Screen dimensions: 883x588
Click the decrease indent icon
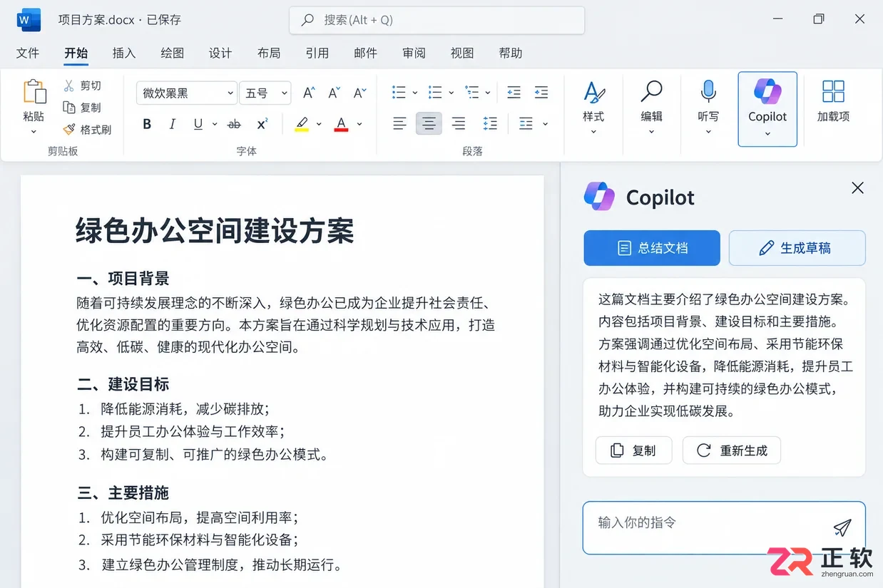coord(514,93)
